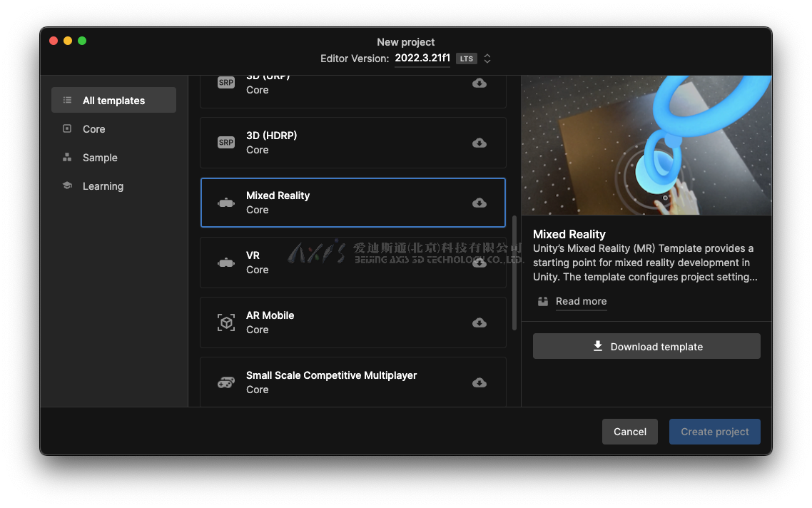The height and width of the screenshot is (508, 812).
Task: Click the cloud icon for Small Scale Competitive Multiplayer
Action: (x=479, y=382)
